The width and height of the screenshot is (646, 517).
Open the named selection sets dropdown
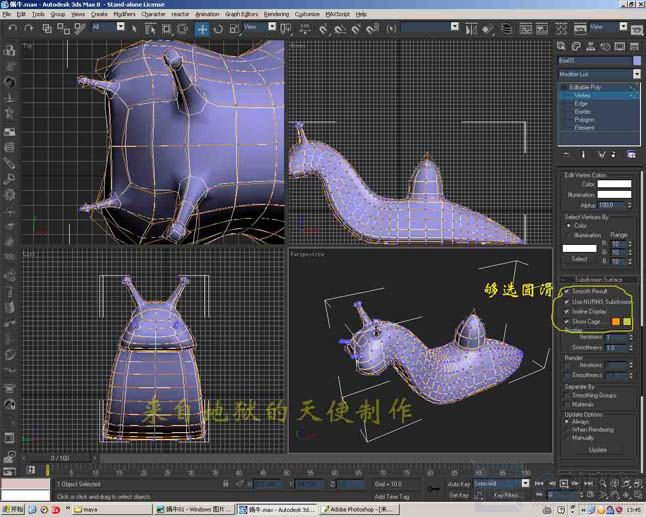tap(454, 27)
